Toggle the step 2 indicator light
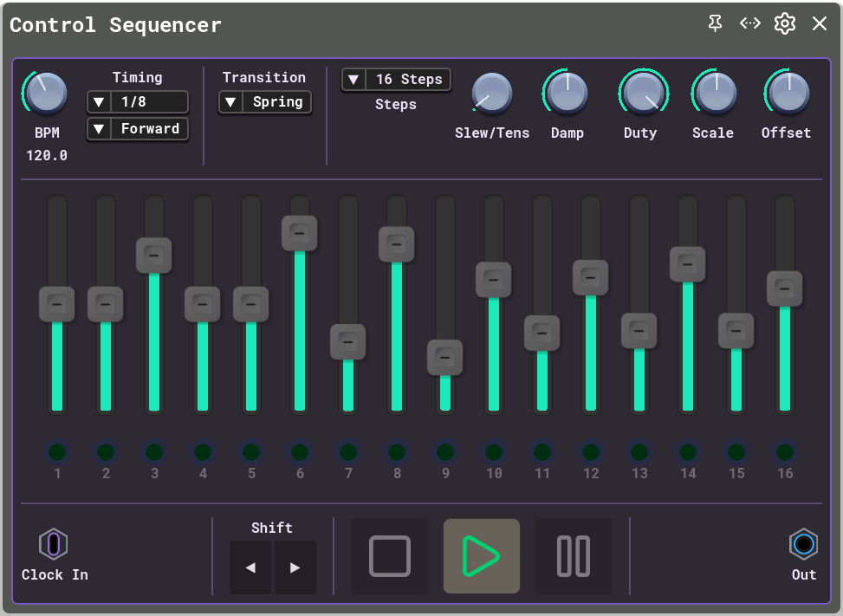The height and width of the screenshot is (616, 843). (106, 452)
